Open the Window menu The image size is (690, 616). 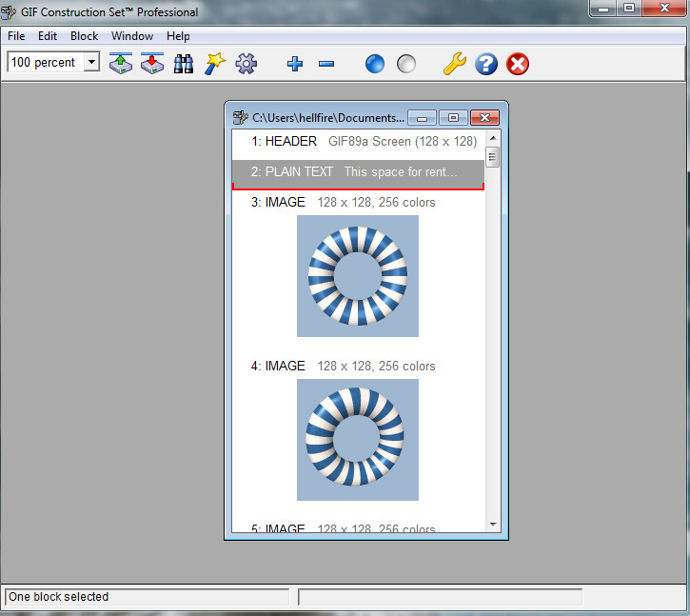[x=132, y=36]
